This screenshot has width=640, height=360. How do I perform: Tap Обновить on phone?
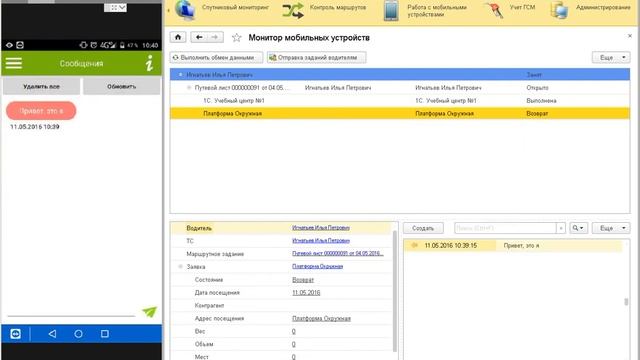122,87
